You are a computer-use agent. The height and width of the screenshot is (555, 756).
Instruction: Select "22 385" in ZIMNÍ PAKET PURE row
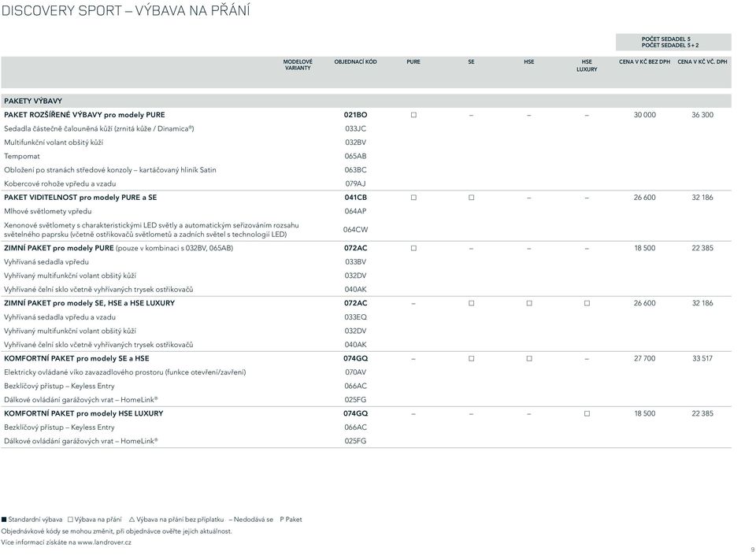[702, 248]
